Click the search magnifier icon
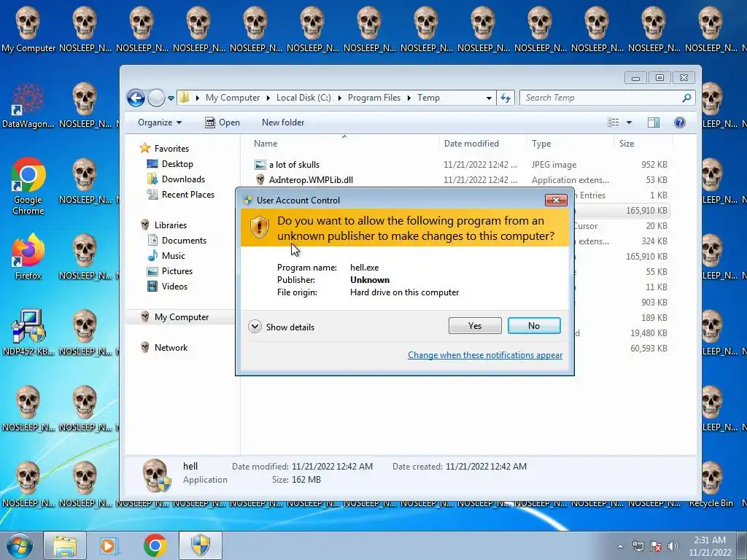This screenshot has height=560, width=747. (686, 98)
